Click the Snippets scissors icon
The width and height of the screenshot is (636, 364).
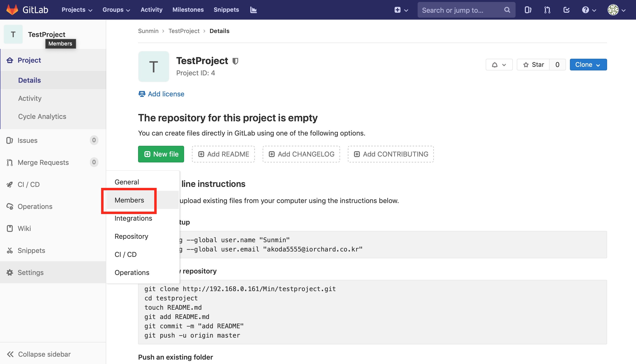coord(10,250)
